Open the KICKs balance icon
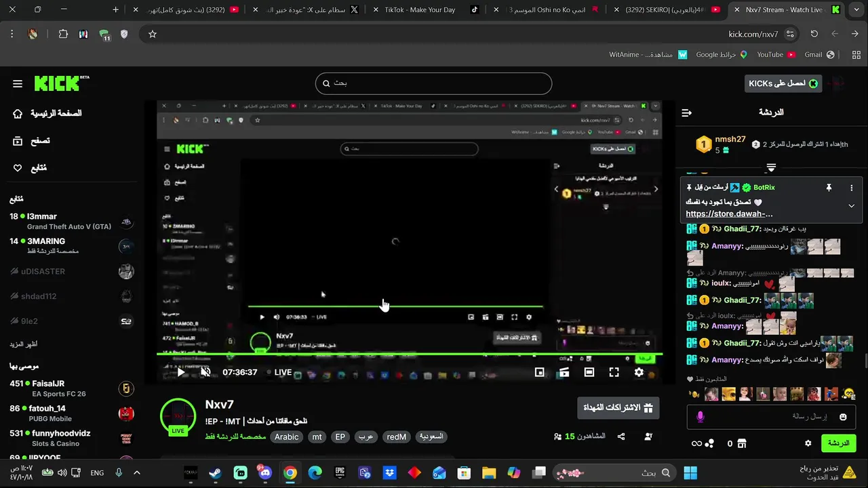The image size is (868, 488). click(710, 443)
